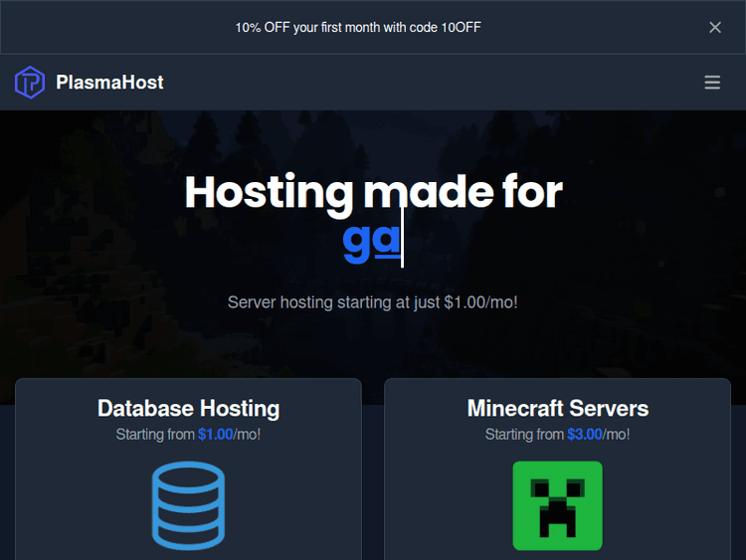Open the hamburger navigation menu
Screen dimensions: 746x560
click(712, 83)
